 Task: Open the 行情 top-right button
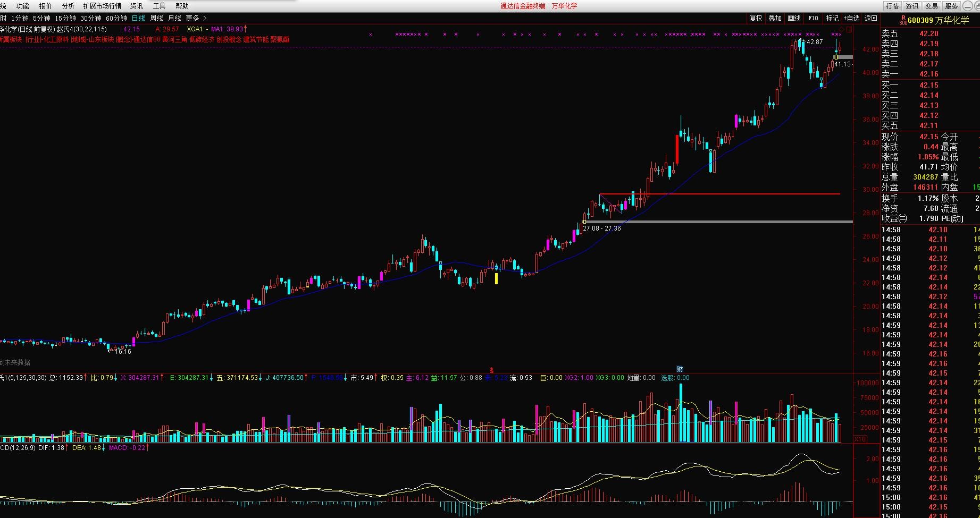tap(893, 6)
